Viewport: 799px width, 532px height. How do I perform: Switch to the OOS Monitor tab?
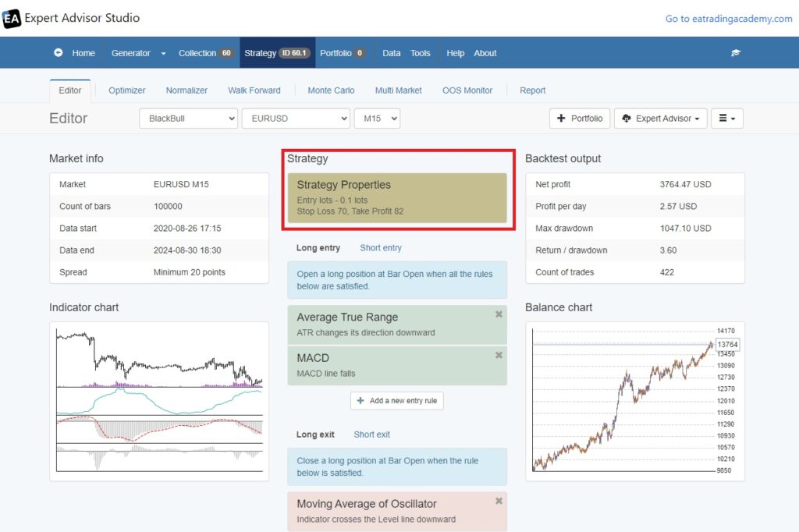(467, 90)
